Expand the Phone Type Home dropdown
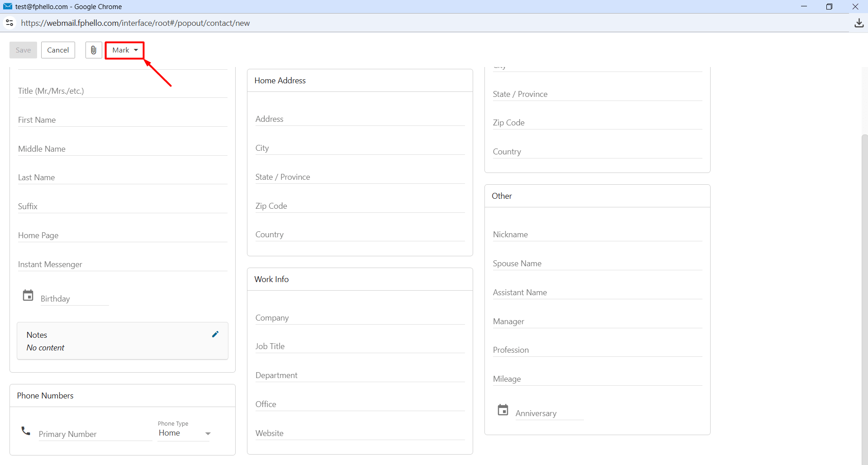The height and width of the screenshot is (465, 868). coord(184,433)
